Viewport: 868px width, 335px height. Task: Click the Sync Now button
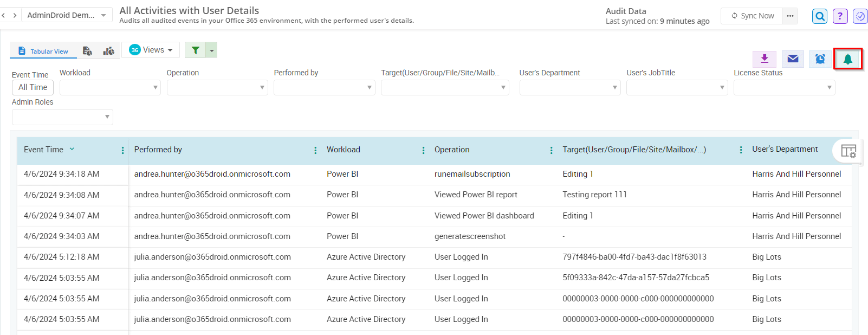(752, 16)
